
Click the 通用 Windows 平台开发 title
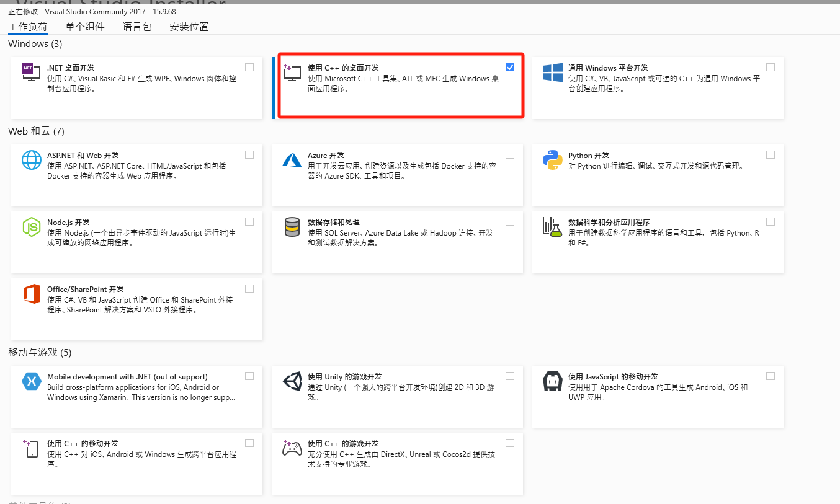(x=608, y=68)
